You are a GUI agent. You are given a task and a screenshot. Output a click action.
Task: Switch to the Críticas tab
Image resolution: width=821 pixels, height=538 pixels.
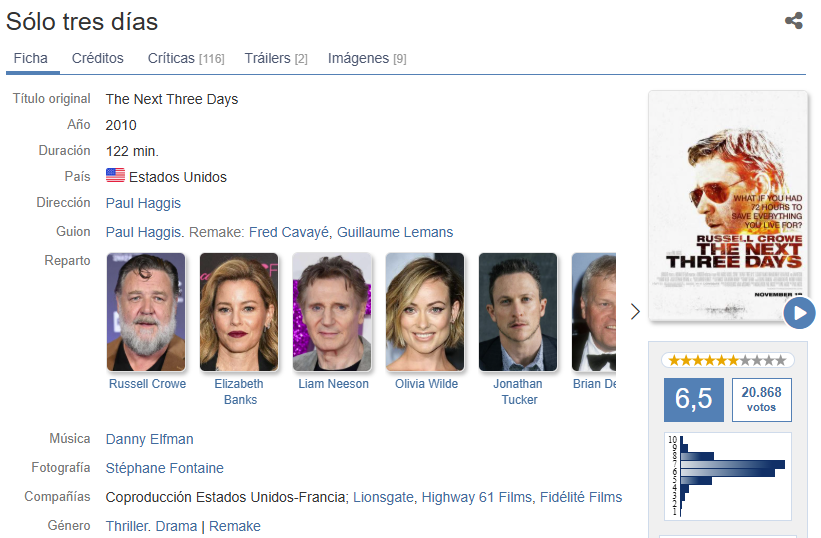point(185,58)
